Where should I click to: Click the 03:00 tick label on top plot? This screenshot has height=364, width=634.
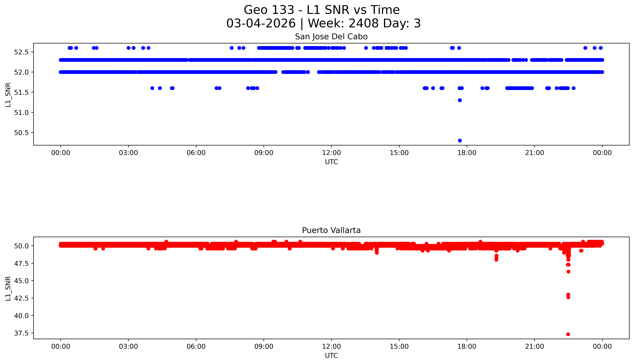(128, 153)
